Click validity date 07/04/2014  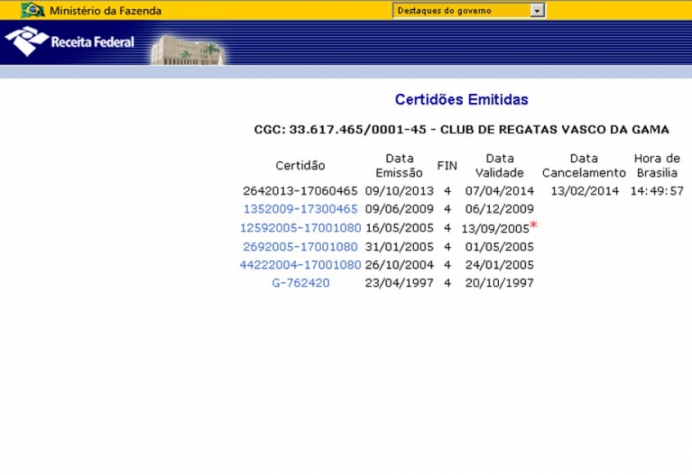coord(500,191)
